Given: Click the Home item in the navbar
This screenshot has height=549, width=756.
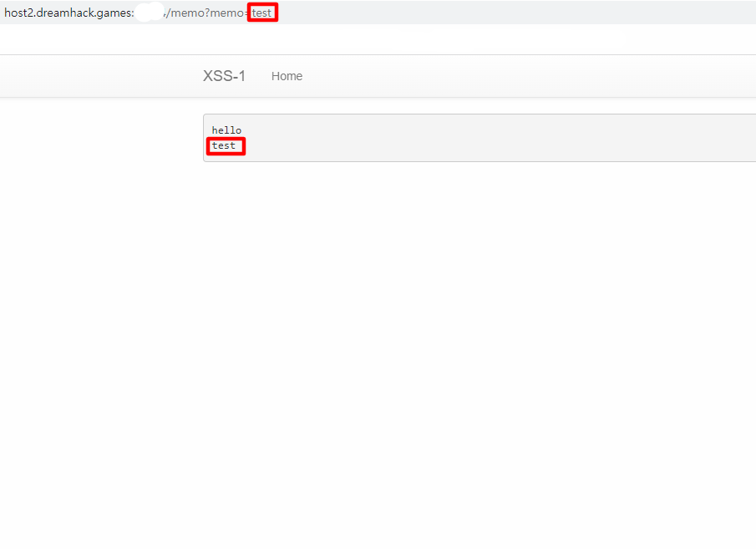Looking at the screenshot, I should pos(287,75).
